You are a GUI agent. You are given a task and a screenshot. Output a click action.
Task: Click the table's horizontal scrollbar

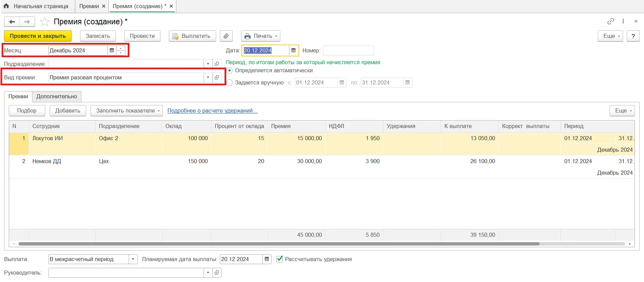coord(279,244)
